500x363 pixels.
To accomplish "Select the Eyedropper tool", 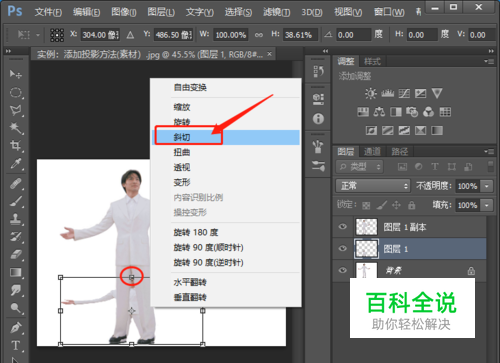I will (x=16, y=163).
